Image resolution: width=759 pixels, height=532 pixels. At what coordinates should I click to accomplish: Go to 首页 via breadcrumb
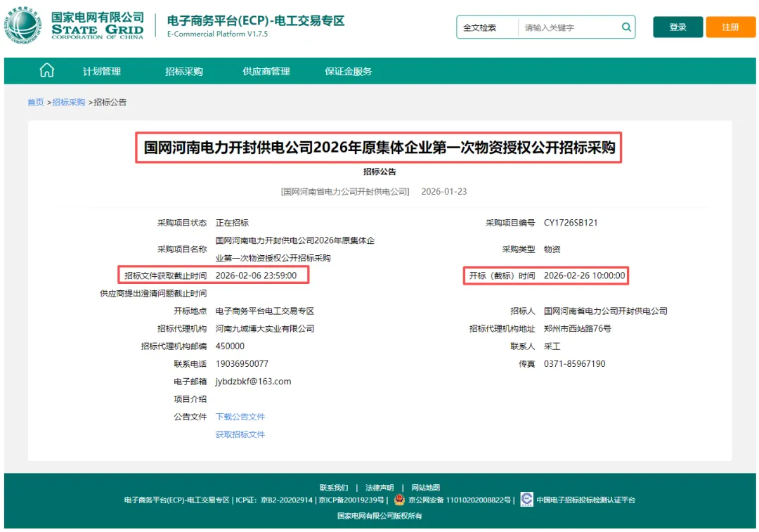click(x=35, y=102)
